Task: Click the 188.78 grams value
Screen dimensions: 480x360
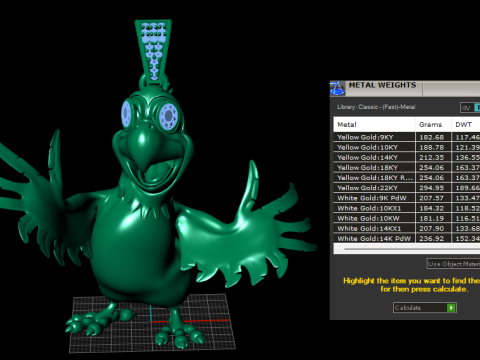Action: point(432,147)
